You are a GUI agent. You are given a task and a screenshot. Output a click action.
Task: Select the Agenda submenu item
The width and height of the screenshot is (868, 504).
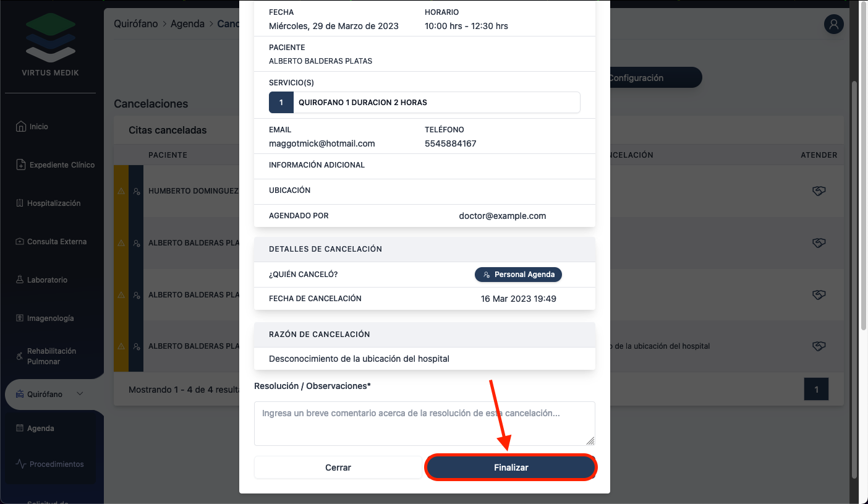point(41,428)
